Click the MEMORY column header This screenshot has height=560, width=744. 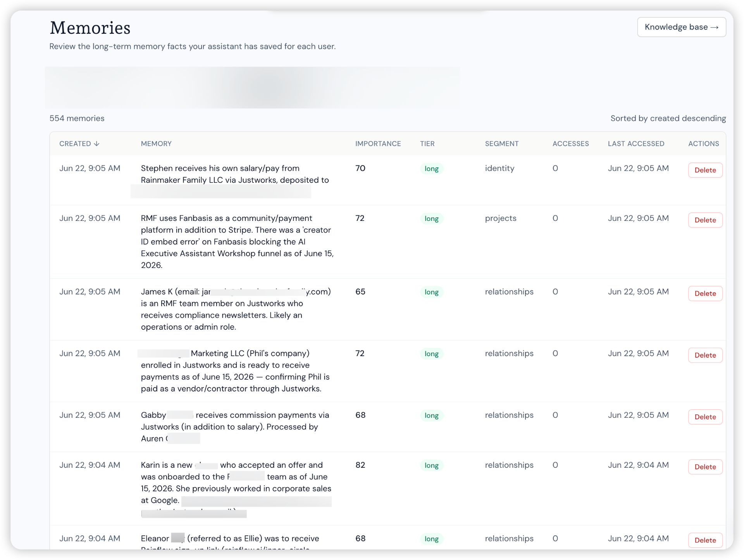click(x=156, y=144)
